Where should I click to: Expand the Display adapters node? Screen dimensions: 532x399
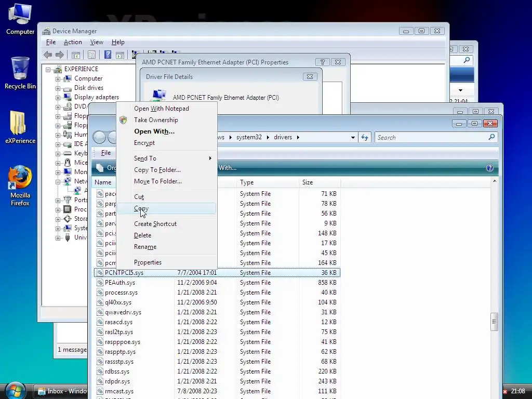click(58, 97)
